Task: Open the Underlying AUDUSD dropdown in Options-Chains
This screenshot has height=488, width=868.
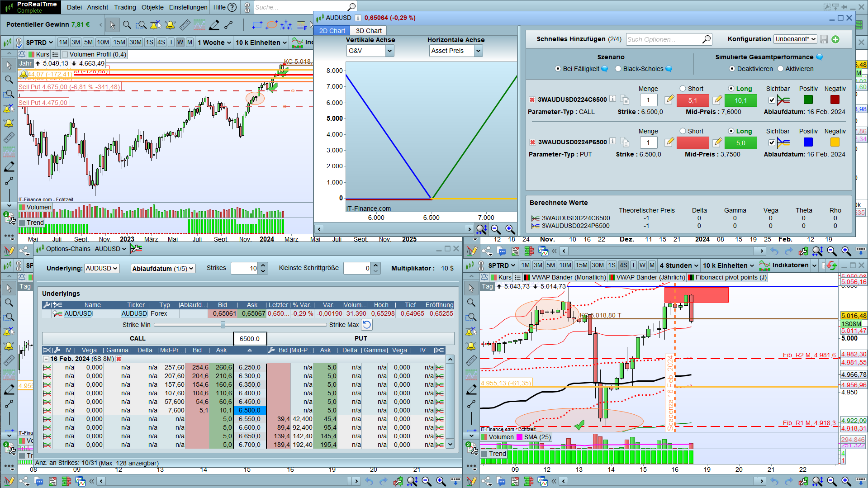Action: tap(102, 268)
